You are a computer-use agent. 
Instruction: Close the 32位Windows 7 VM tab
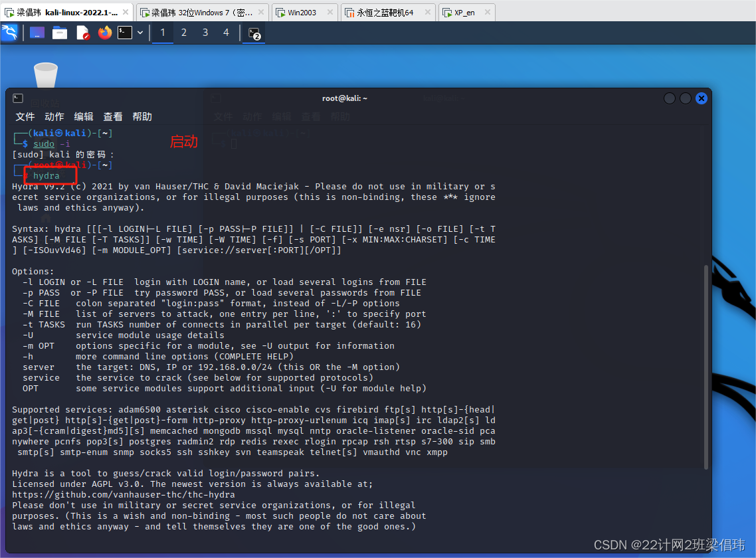261,12
